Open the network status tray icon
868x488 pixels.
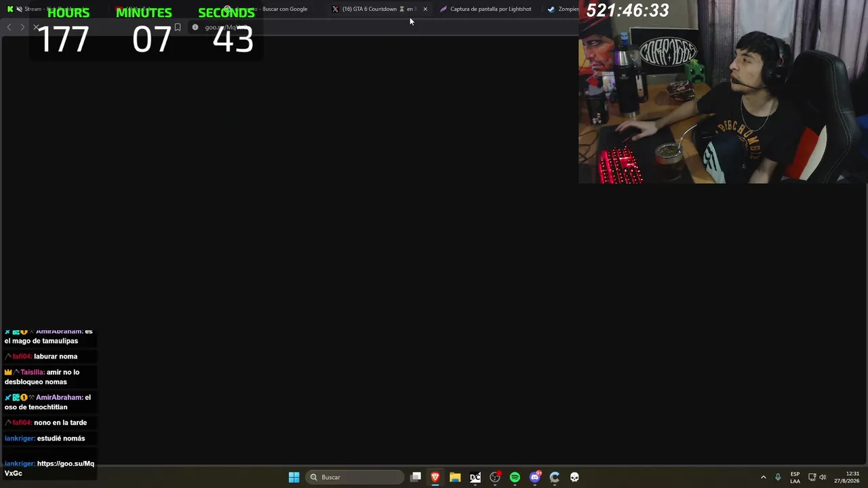click(812, 477)
